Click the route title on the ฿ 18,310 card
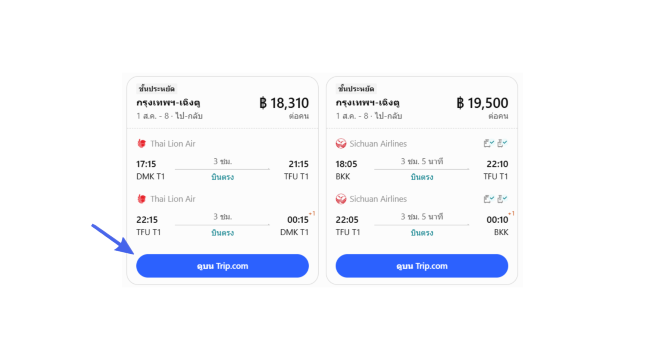The width and height of the screenshot is (645, 360). click(168, 102)
